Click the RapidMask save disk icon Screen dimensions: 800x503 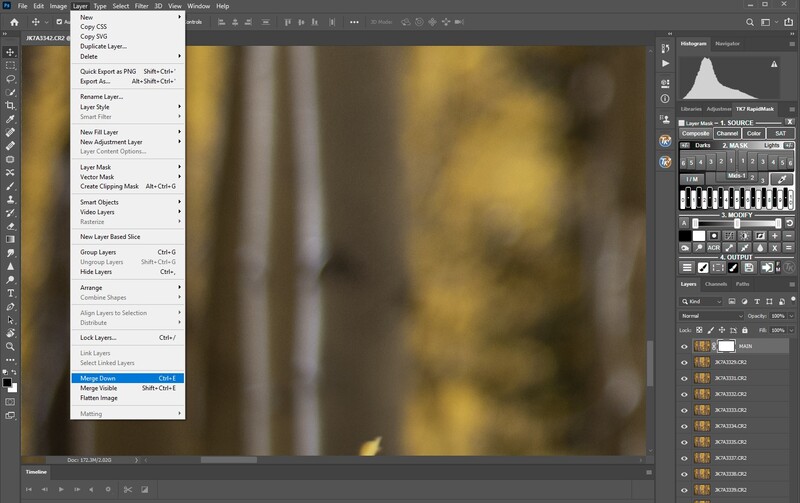coord(748,267)
